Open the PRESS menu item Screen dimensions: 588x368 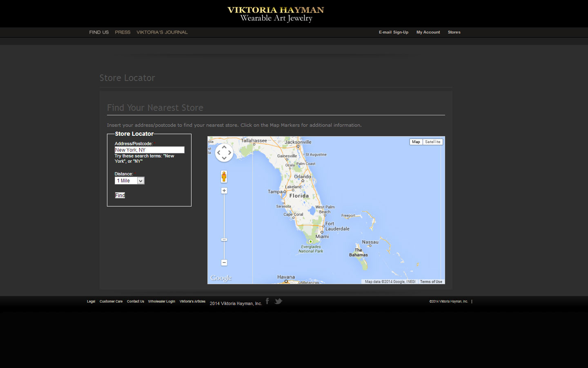pos(122,32)
